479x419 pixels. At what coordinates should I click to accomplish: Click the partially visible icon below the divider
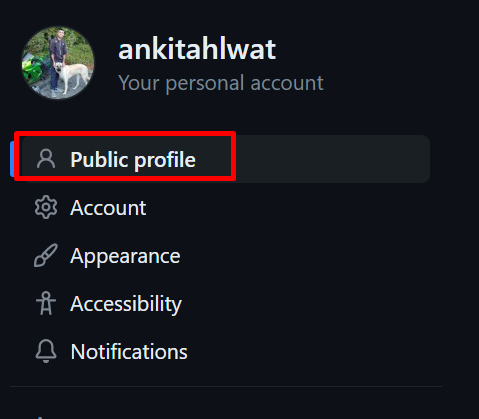click(x=40, y=417)
